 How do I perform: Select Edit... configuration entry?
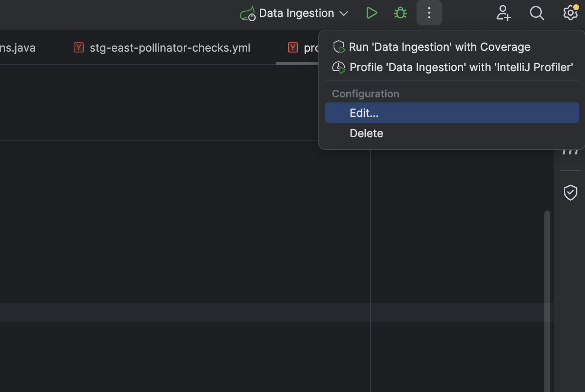coord(452,113)
